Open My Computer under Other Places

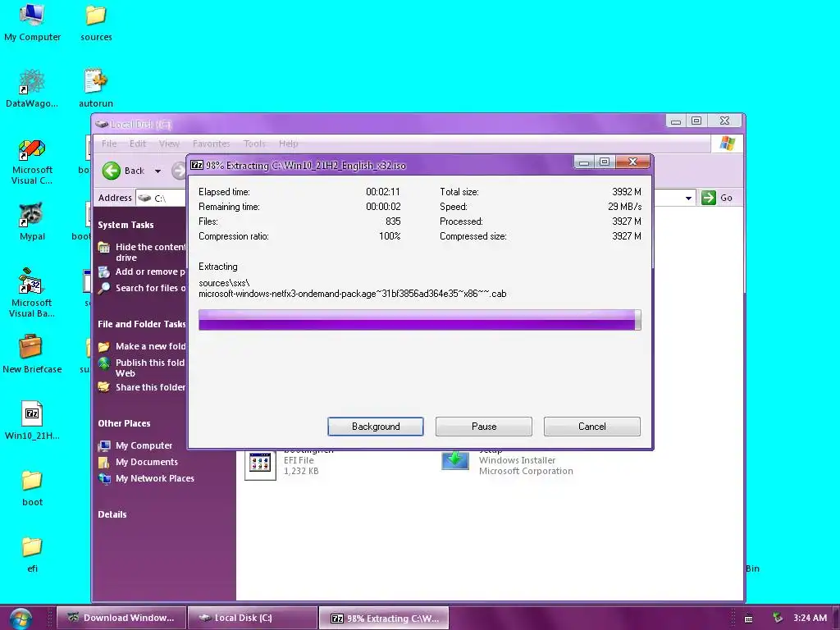[135, 445]
